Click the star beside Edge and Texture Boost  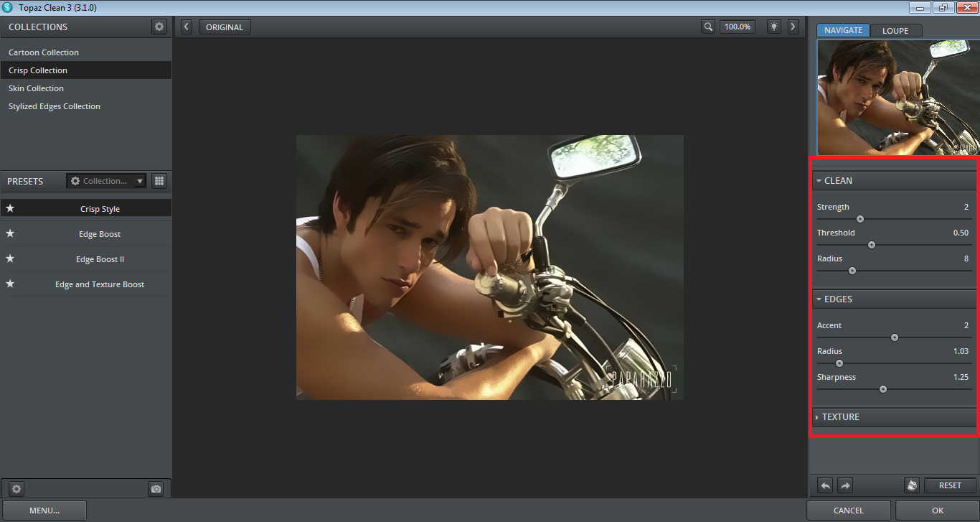10,284
